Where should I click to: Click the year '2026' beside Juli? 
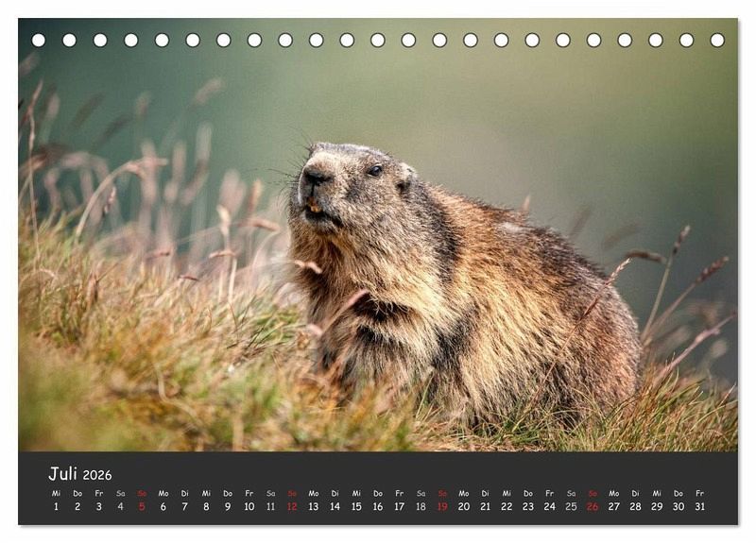pos(97,476)
